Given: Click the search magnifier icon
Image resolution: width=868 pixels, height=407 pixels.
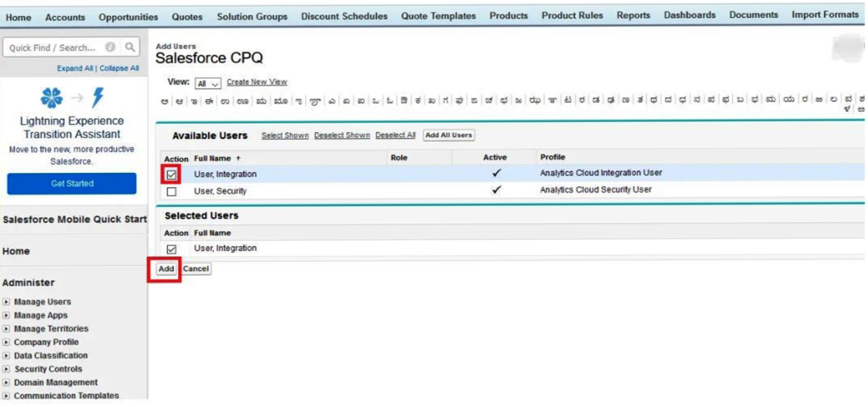Looking at the screenshot, I should (x=130, y=47).
